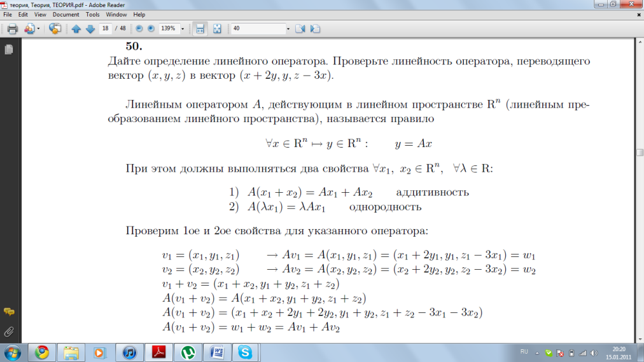
Task: Click Adobe Reader taskbar icon
Action: pos(159,352)
